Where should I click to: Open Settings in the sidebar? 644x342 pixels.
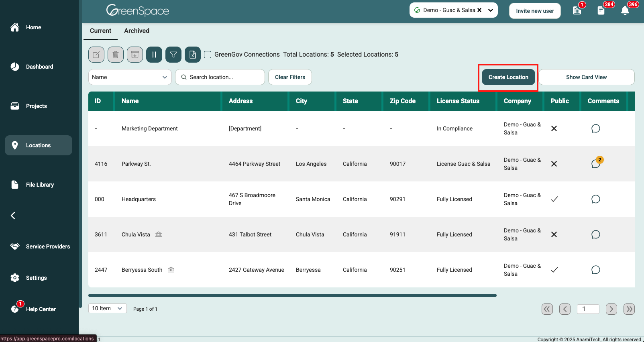click(x=39, y=278)
